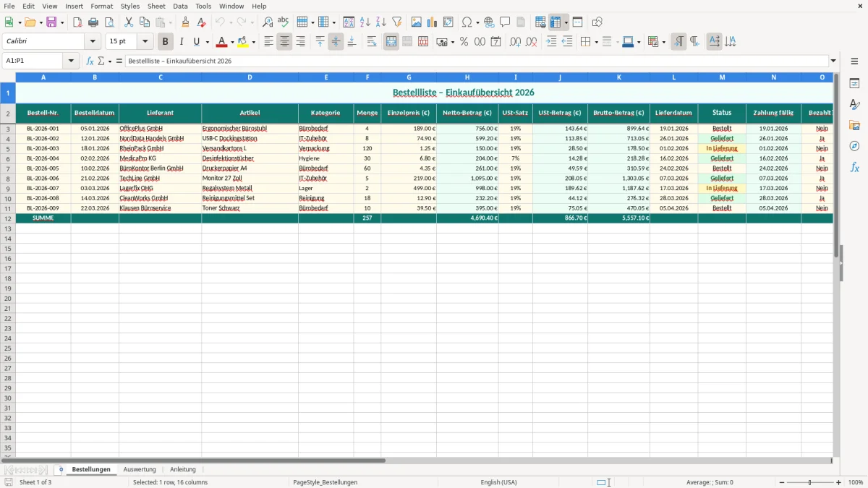
Task: Cut the selection with the scissors icon
Action: click(x=129, y=22)
